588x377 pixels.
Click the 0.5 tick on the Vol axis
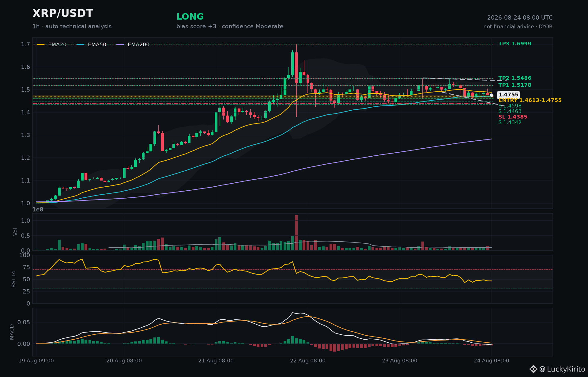tap(25, 236)
